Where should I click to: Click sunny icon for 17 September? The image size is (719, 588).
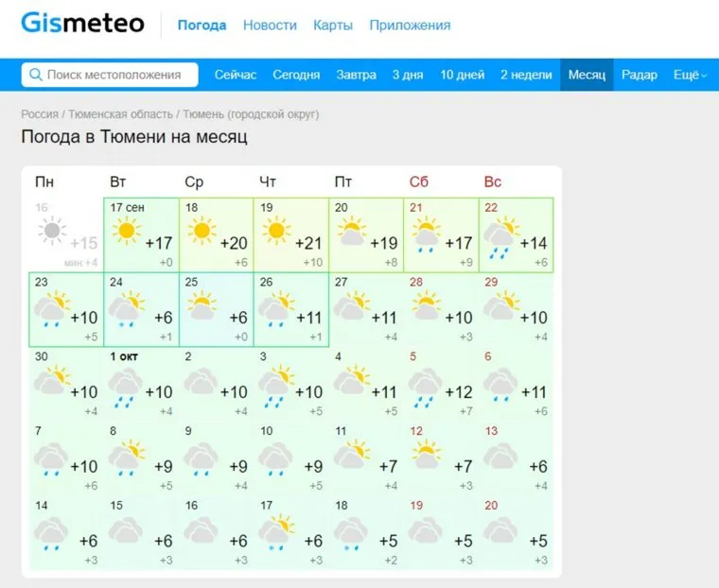(125, 230)
